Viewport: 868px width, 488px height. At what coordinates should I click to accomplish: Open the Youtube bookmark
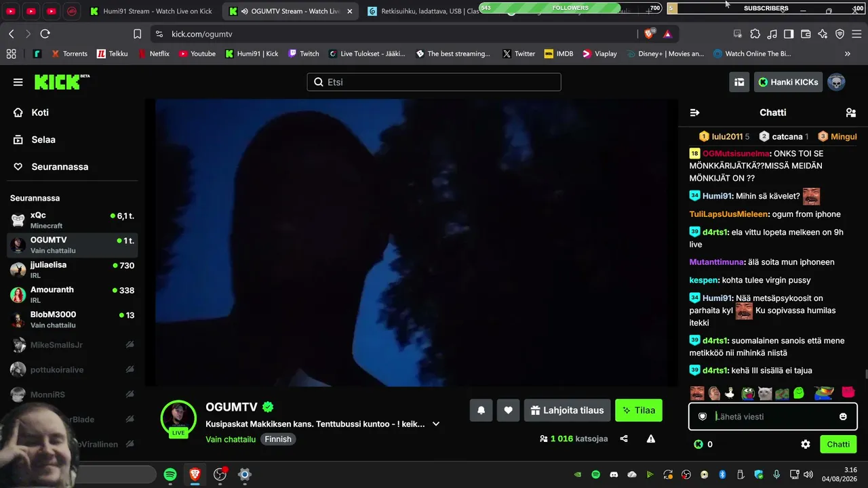click(x=197, y=54)
